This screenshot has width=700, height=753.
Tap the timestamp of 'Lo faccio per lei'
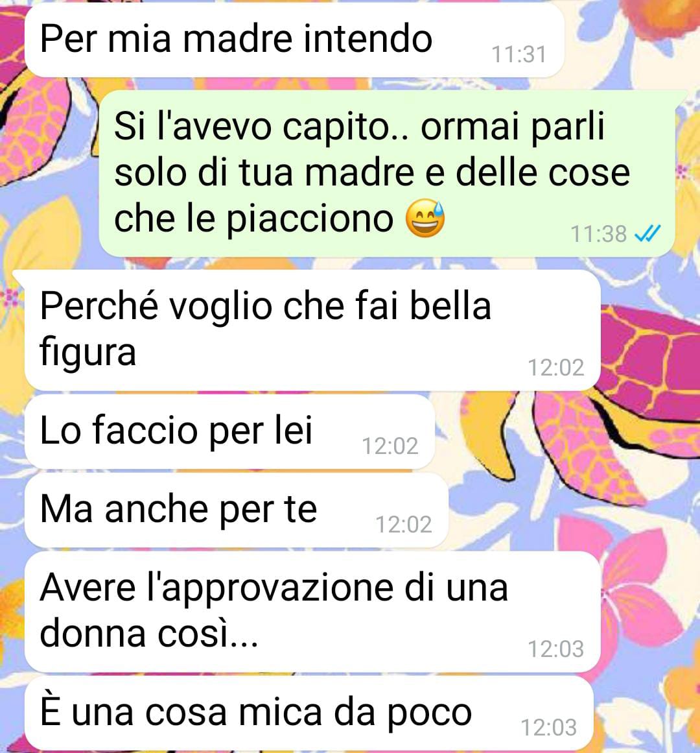click(390, 446)
